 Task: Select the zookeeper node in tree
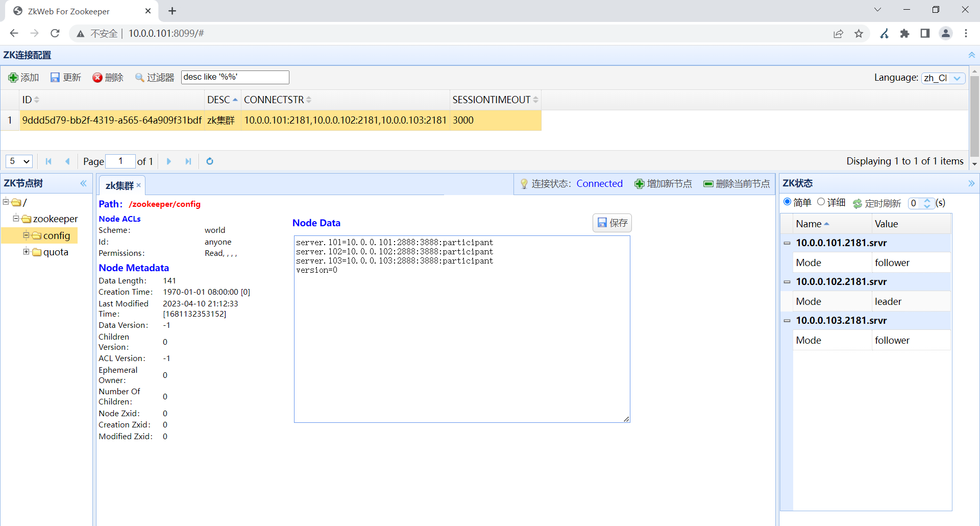pos(56,219)
